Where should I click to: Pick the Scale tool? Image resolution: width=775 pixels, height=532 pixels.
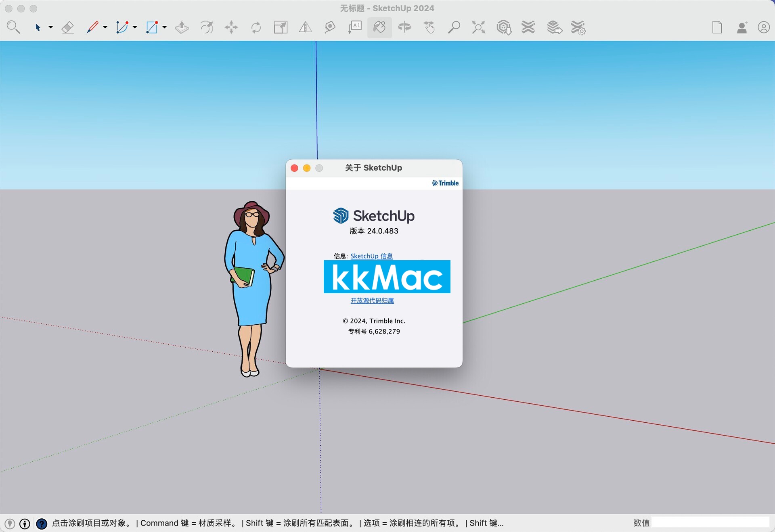281,27
